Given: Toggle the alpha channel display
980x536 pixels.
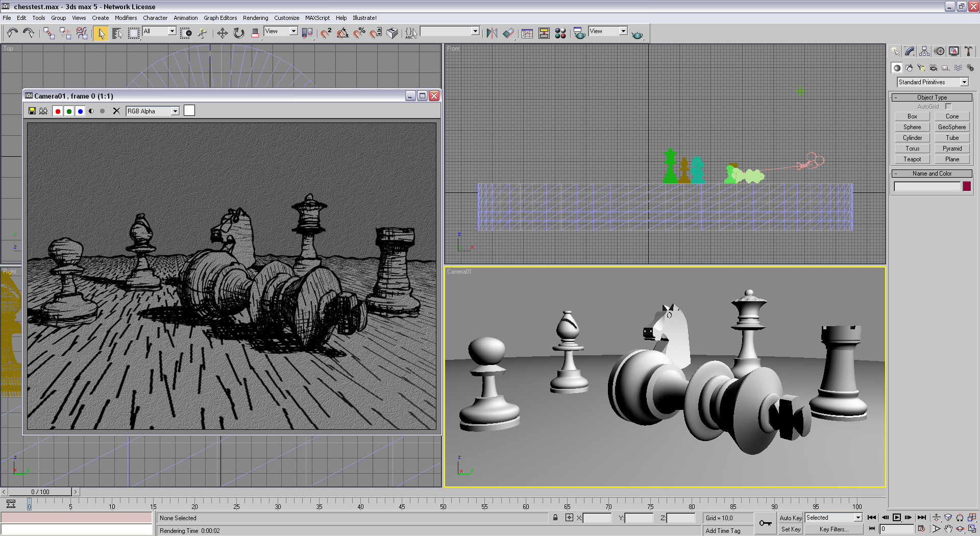Looking at the screenshot, I should [x=91, y=111].
